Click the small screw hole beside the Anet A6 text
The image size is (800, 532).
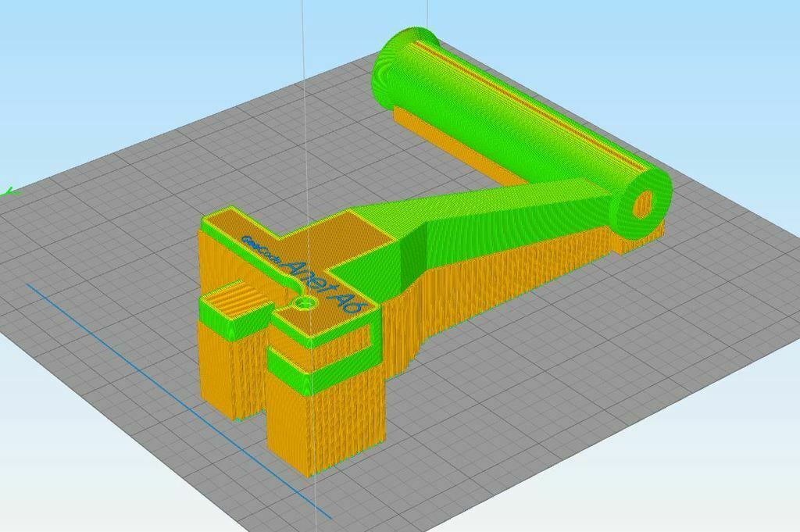306,303
